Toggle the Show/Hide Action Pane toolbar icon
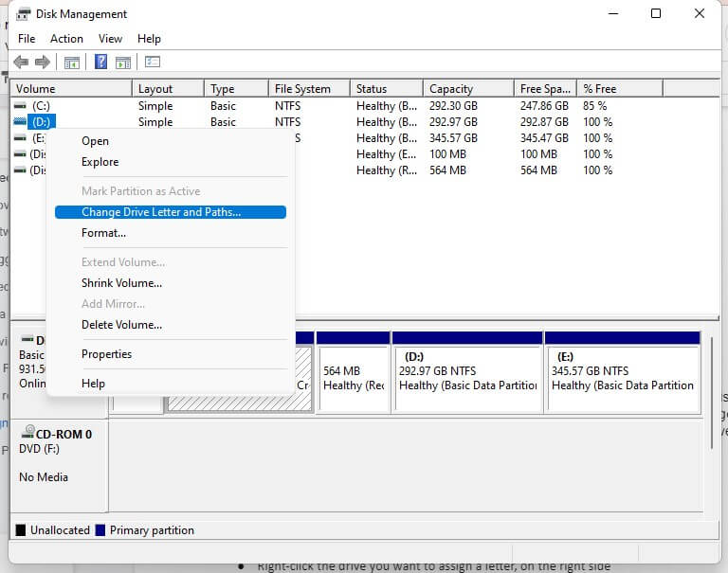728x573 pixels. point(123,63)
